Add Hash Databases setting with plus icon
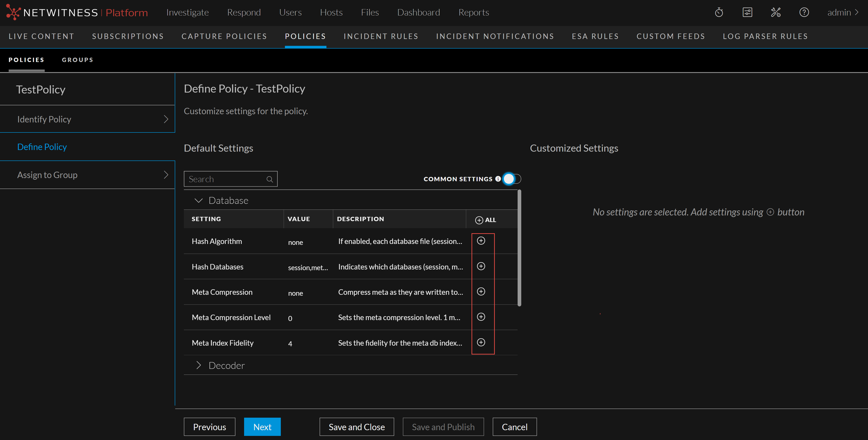The image size is (868, 440). (x=481, y=266)
